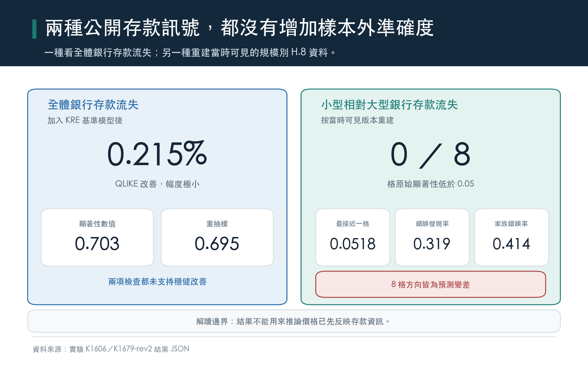Click the caption 加入 KRE 基準模型後
The width and height of the screenshot is (588, 368).
tap(85, 120)
